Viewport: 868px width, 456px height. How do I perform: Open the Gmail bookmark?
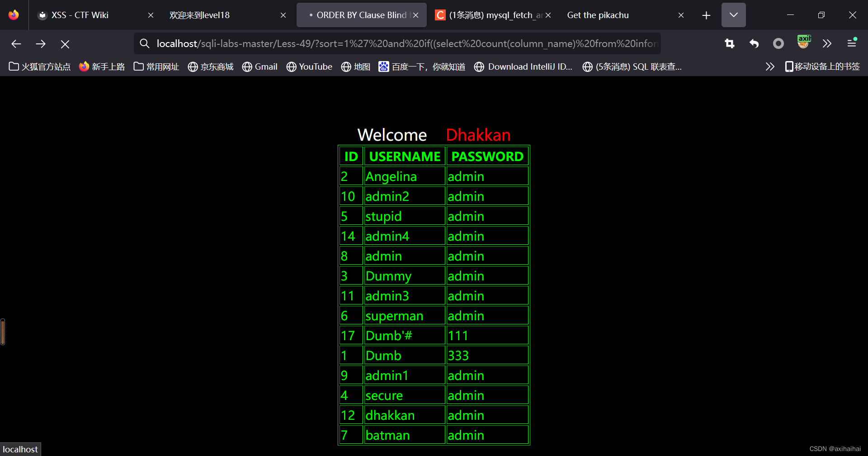click(260, 66)
